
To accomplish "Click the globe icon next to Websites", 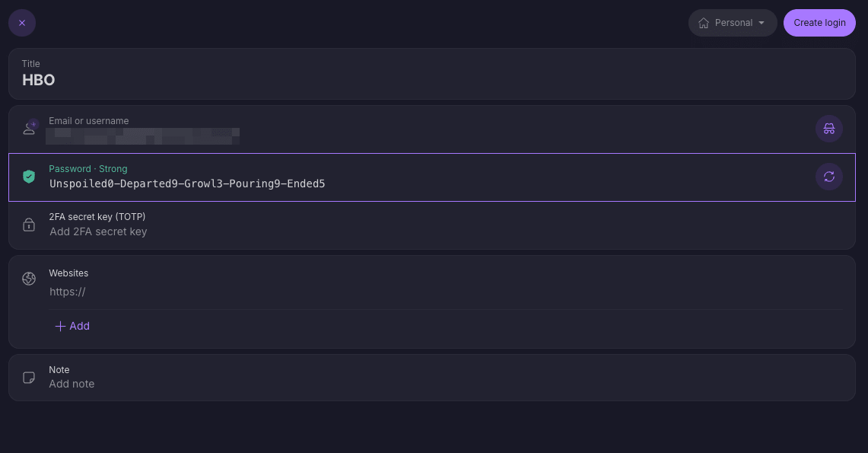I will [x=29, y=279].
